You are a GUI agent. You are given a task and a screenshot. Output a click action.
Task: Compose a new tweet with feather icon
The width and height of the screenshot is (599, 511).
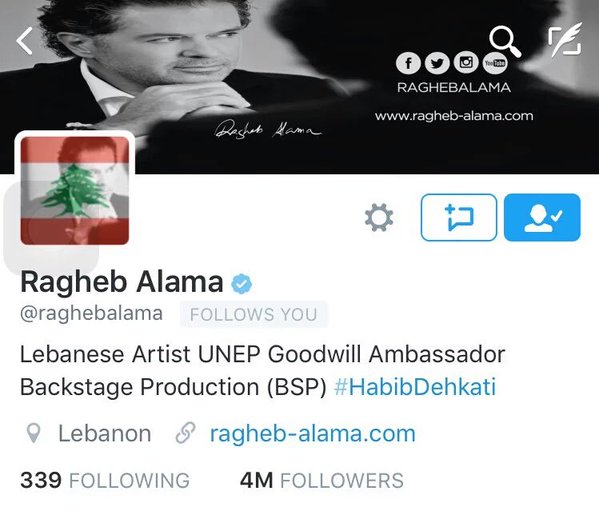pos(565,40)
